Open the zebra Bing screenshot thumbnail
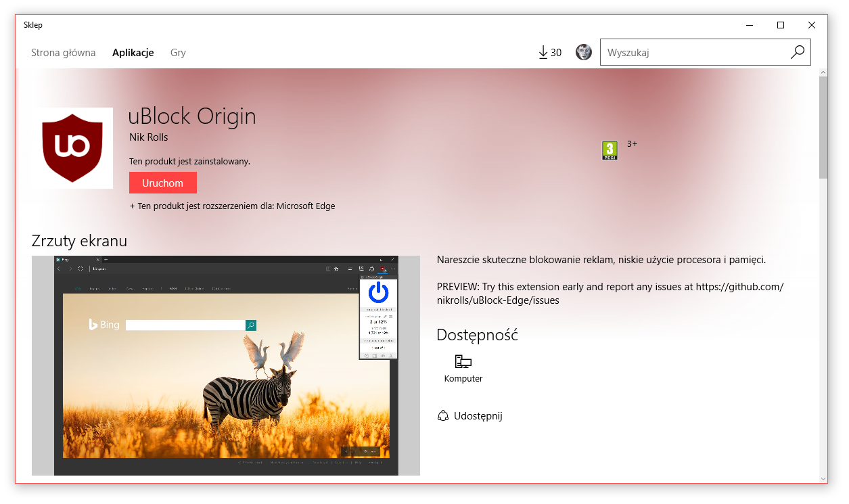Screen dimensions: 849x504 pyautogui.click(x=226, y=365)
